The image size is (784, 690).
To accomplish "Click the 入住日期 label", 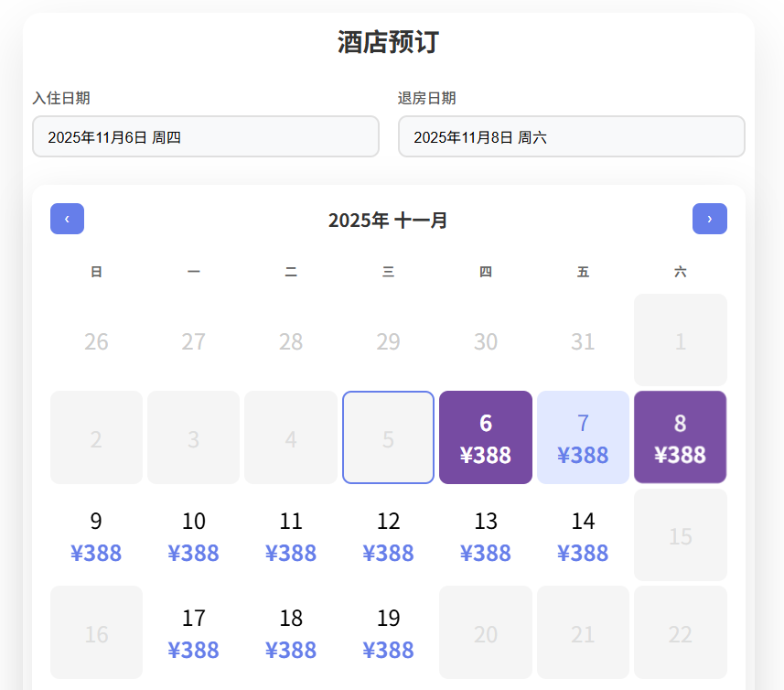I will 61,98.
